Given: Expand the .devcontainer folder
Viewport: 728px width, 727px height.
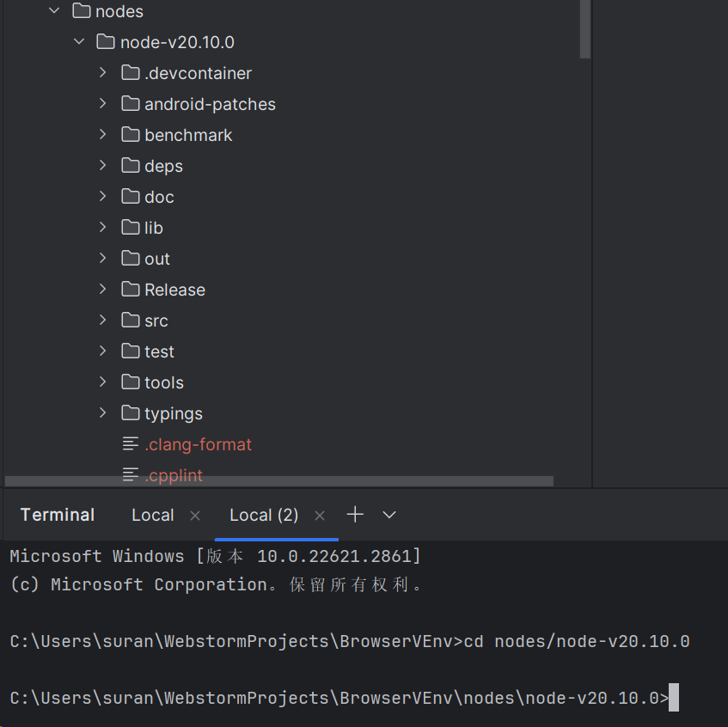Looking at the screenshot, I should [x=103, y=73].
